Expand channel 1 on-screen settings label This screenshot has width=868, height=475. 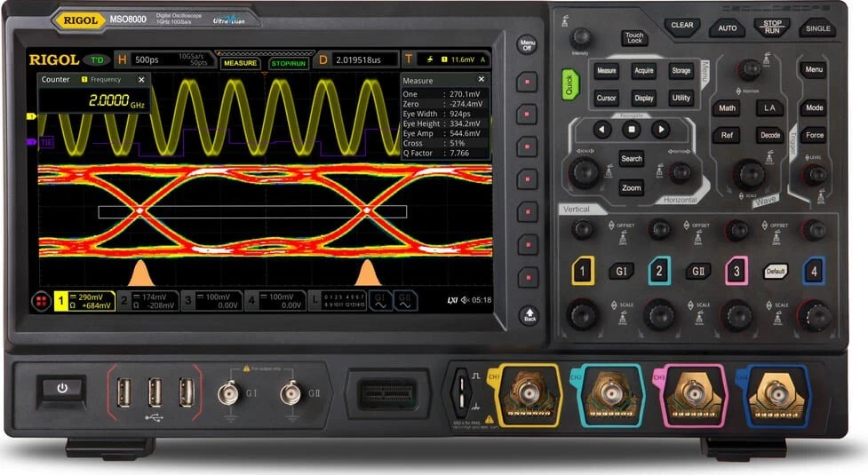tap(84, 300)
